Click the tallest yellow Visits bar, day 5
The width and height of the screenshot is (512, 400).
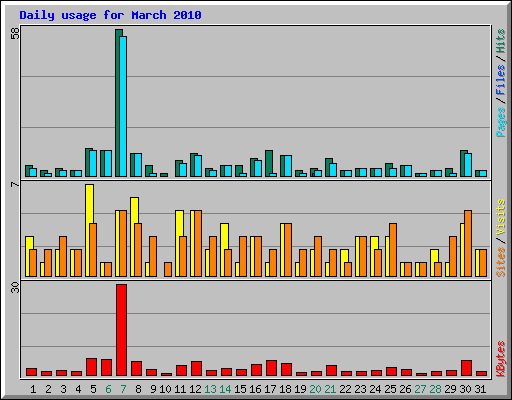pos(89,230)
